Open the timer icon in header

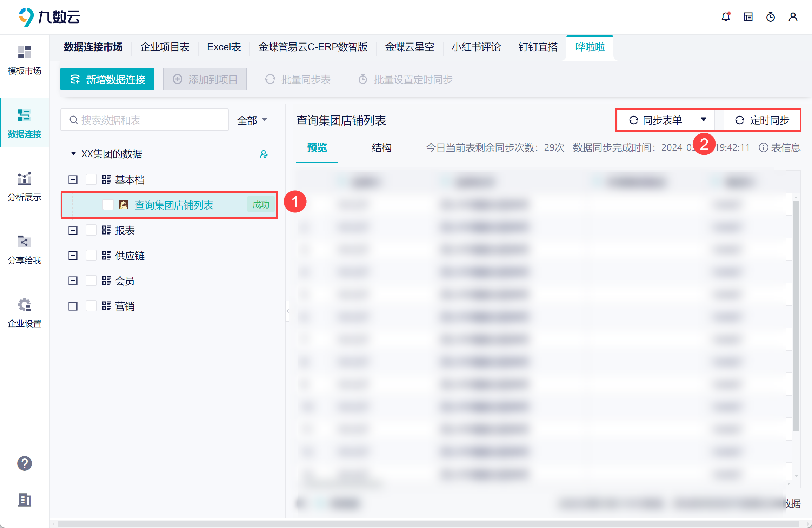pos(771,17)
